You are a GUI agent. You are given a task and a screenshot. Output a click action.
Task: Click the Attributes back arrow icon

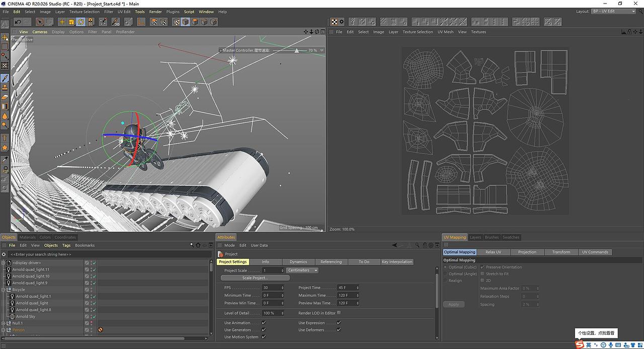point(395,245)
